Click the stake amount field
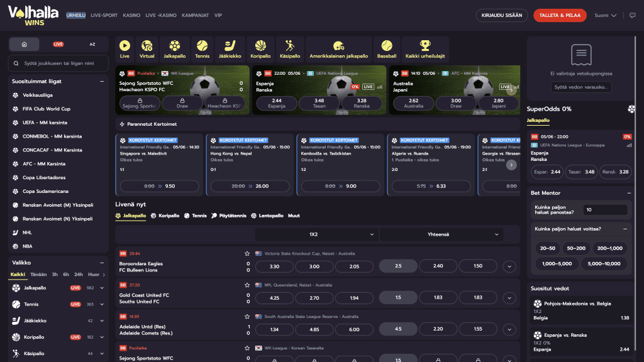This screenshot has width=644, height=362. click(605, 210)
